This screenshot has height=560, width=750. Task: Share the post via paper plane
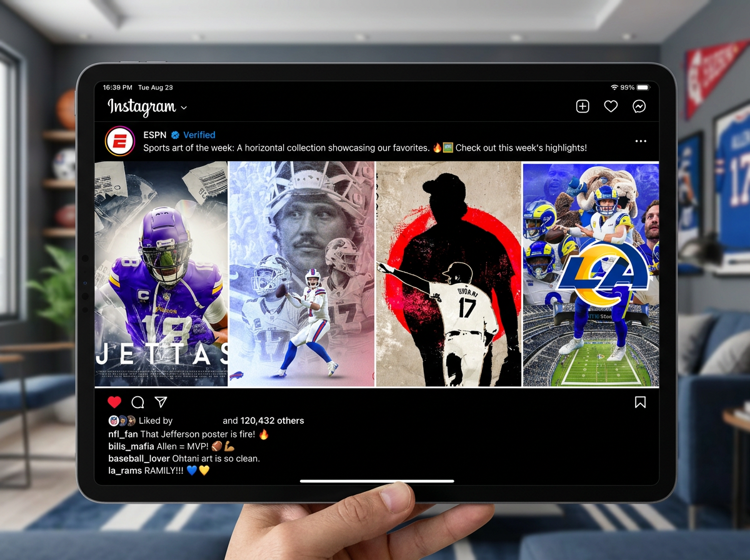(x=161, y=402)
